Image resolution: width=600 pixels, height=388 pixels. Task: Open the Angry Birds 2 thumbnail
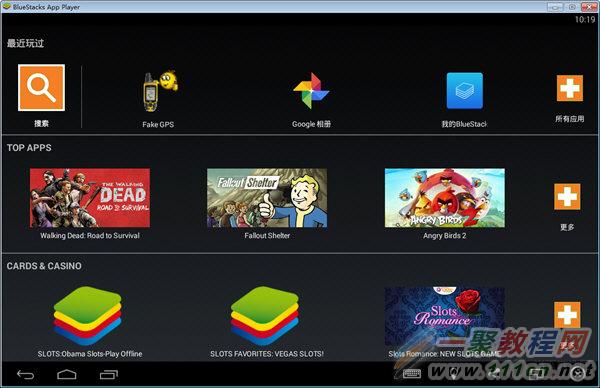445,198
